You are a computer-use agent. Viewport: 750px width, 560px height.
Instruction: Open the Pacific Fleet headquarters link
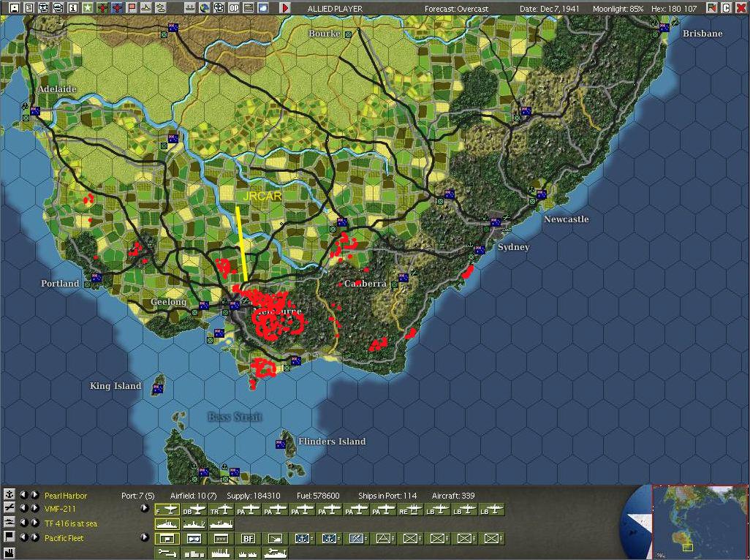coord(64,537)
